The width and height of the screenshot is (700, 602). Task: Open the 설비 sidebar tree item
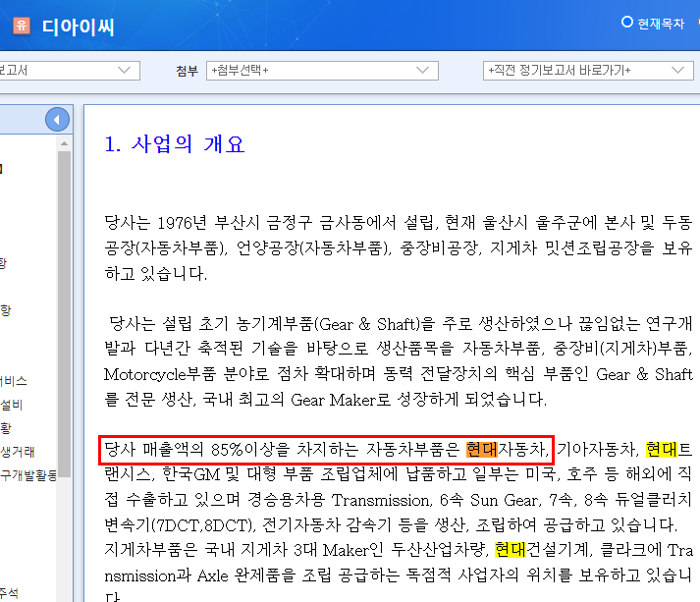11,405
